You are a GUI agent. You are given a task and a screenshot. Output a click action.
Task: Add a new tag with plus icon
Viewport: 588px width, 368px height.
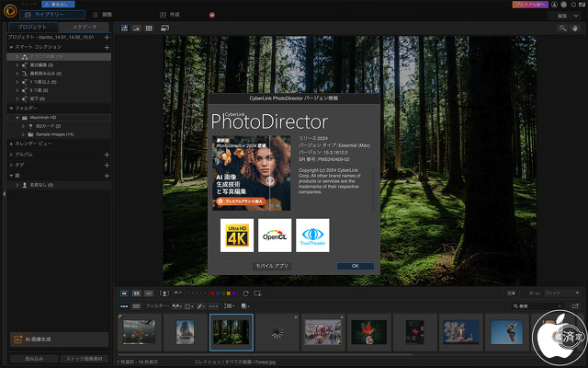point(107,166)
